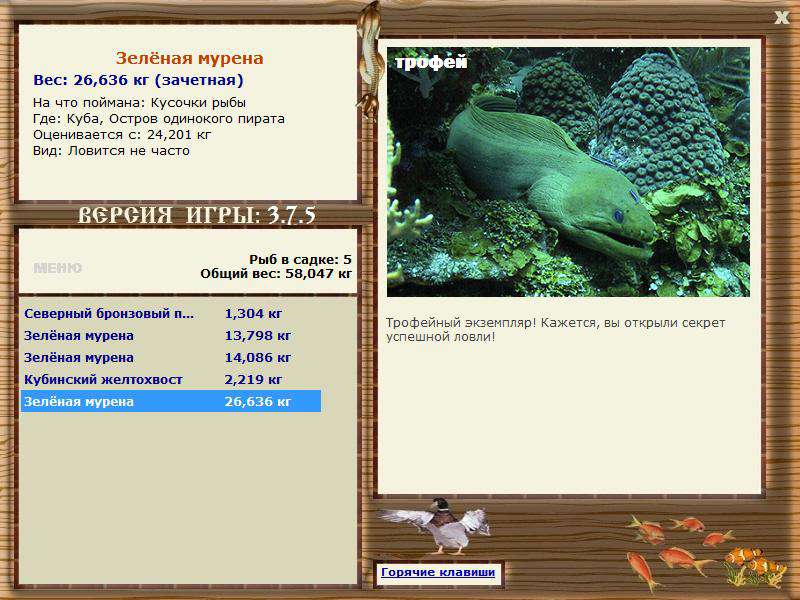Click the Трофейный экземпляр! description text
This screenshot has height=600, width=800.
(555, 330)
